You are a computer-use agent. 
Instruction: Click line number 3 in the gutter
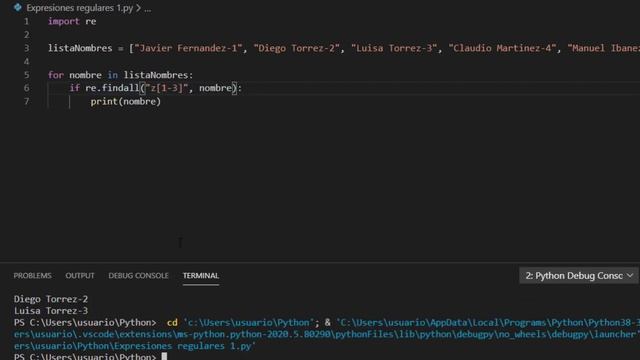(27, 48)
